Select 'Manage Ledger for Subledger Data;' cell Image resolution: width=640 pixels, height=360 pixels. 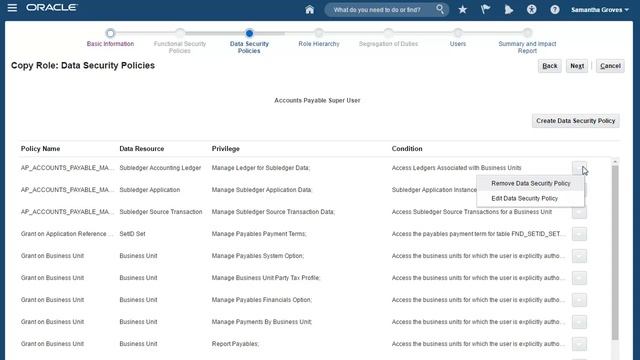[261, 168]
